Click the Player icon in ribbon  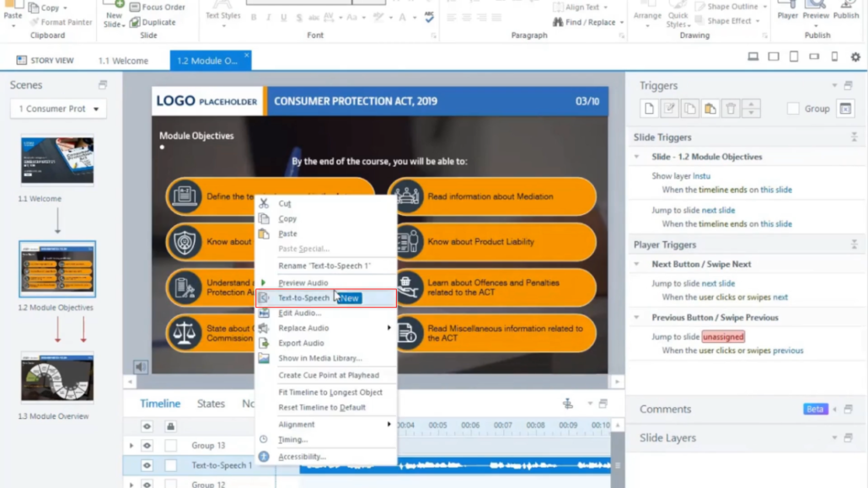788,10
